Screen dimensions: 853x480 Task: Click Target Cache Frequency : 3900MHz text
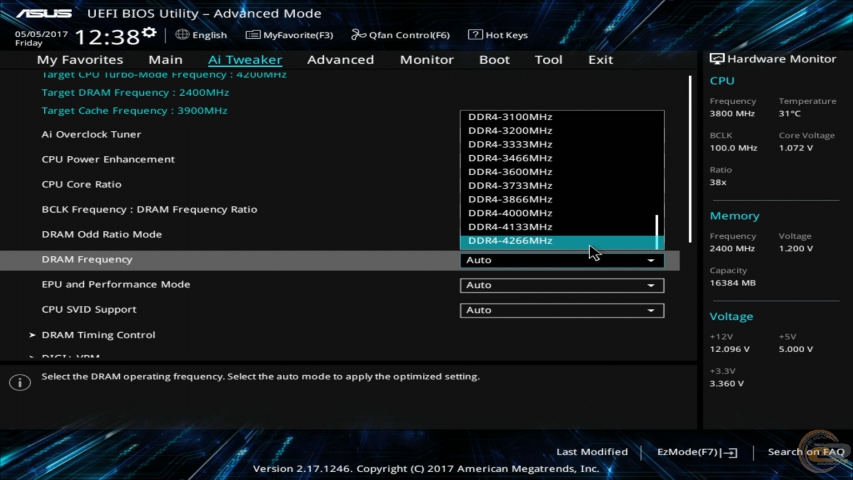point(134,110)
